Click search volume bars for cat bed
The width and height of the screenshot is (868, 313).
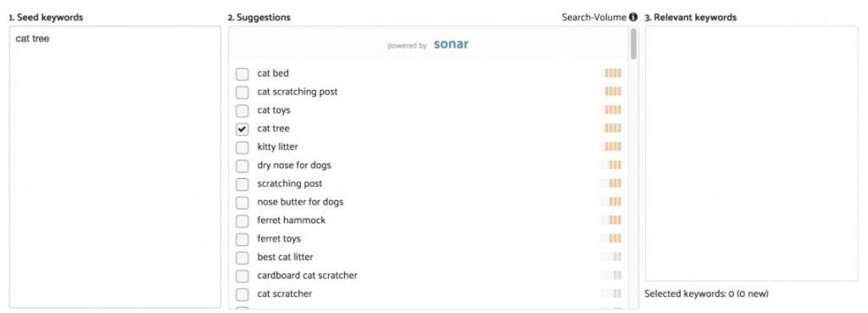point(611,73)
